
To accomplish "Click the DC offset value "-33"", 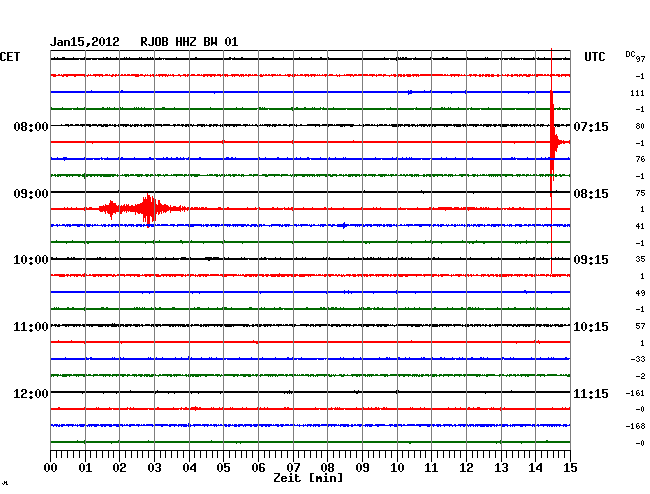I will [638, 359].
